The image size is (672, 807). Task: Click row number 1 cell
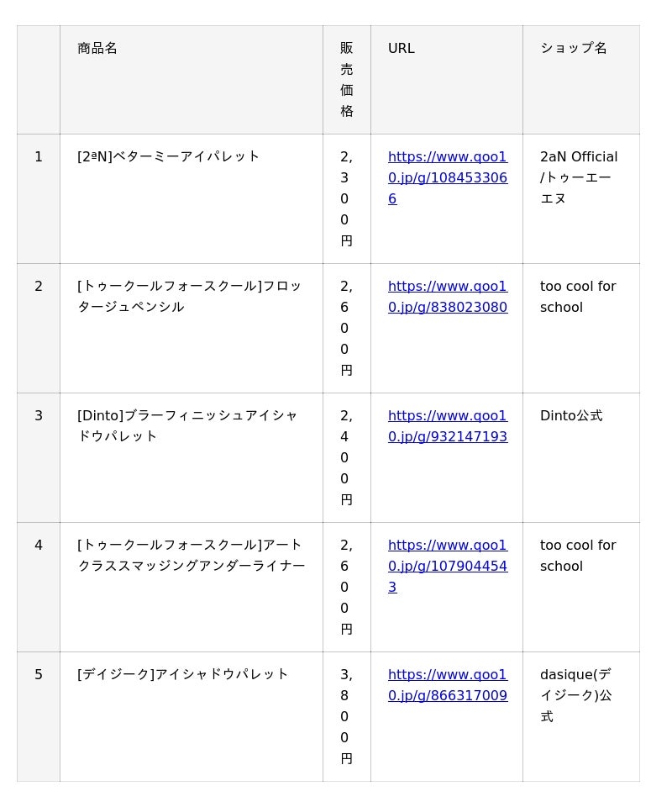(x=39, y=157)
